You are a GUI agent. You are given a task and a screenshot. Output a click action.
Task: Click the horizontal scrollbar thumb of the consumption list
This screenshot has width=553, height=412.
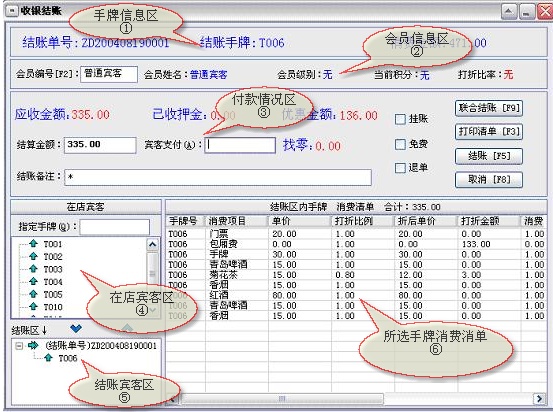[x=282, y=399]
